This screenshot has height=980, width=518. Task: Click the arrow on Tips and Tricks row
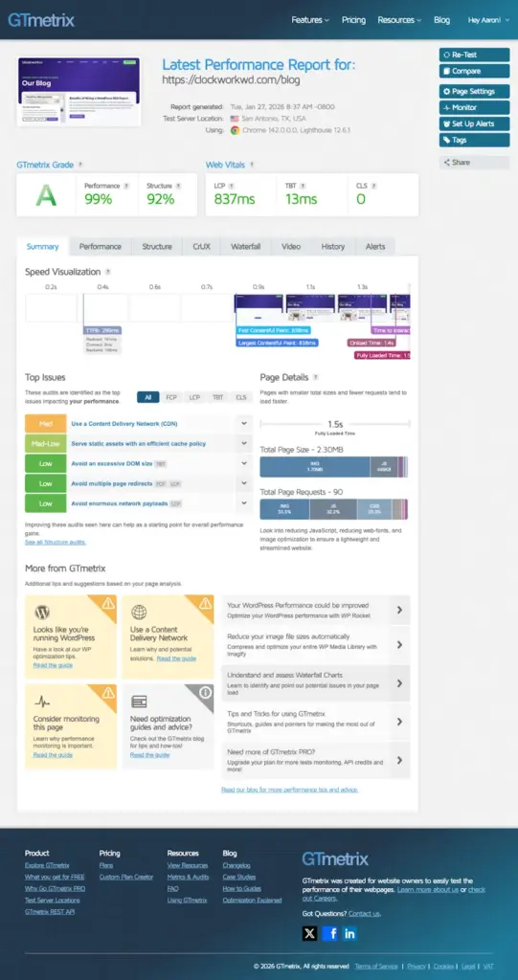[x=399, y=722]
